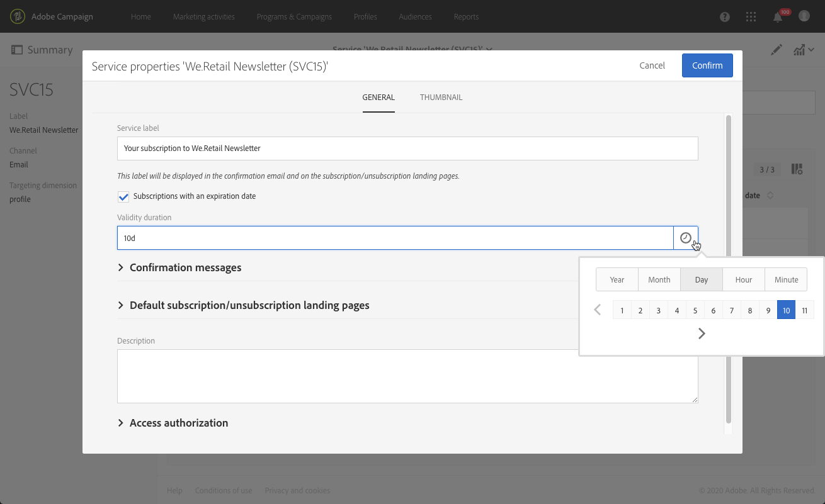Select the Day duration unit
This screenshot has height=504, width=825.
[702, 280]
